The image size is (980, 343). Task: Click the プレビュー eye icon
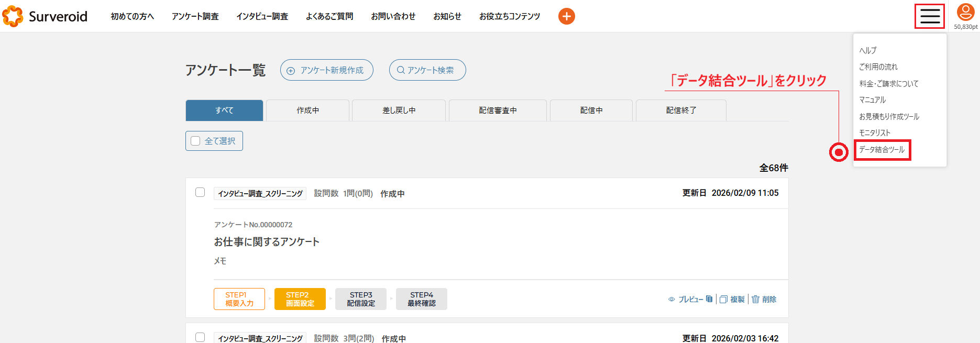pyautogui.click(x=671, y=300)
